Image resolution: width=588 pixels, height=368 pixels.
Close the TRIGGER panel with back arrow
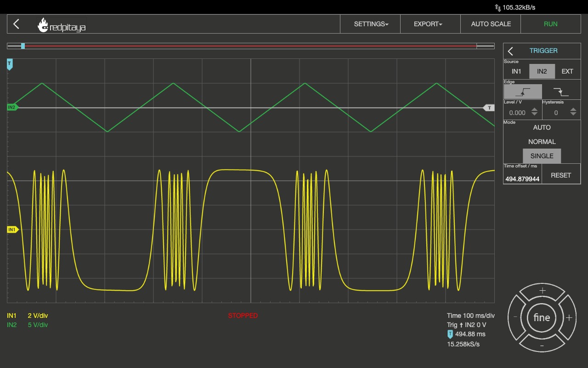(x=510, y=51)
